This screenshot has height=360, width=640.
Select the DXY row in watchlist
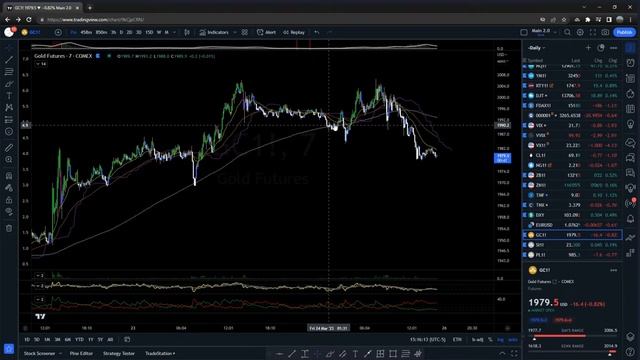572,215
